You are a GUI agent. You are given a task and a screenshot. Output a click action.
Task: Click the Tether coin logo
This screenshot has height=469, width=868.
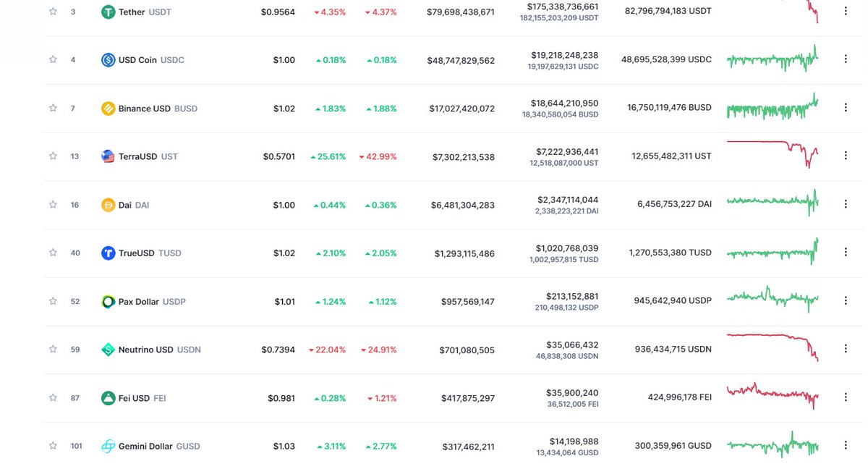click(x=109, y=11)
